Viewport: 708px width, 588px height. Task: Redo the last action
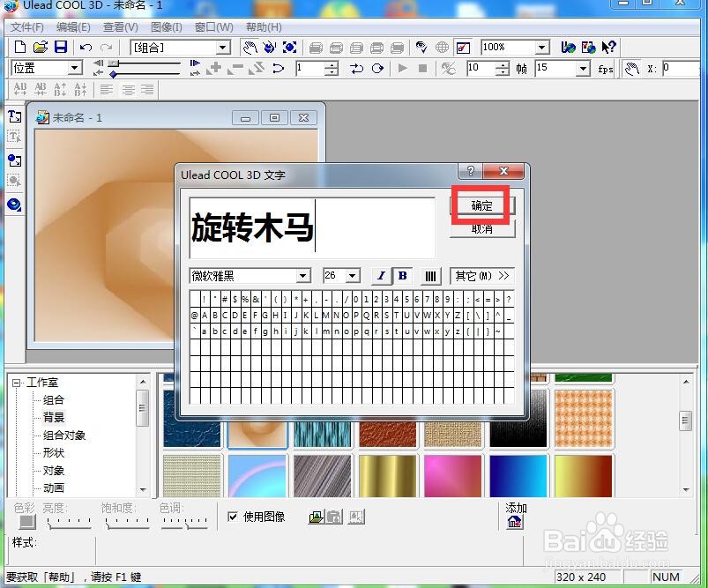(x=106, y=47)
